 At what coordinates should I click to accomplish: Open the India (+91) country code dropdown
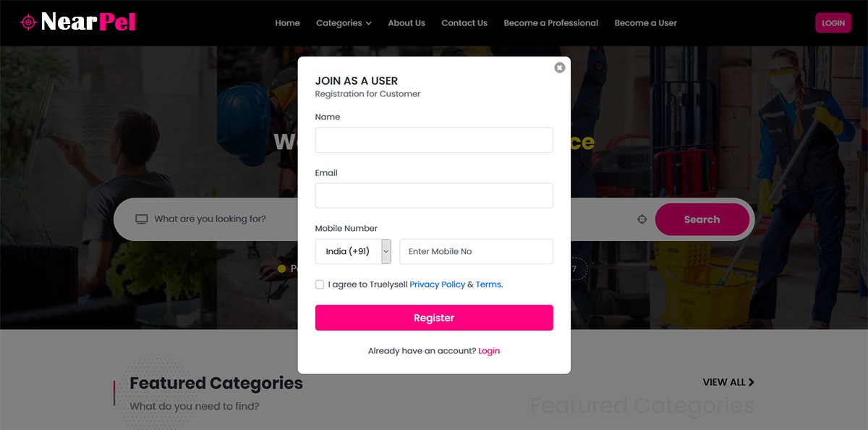tap(353, 251)
